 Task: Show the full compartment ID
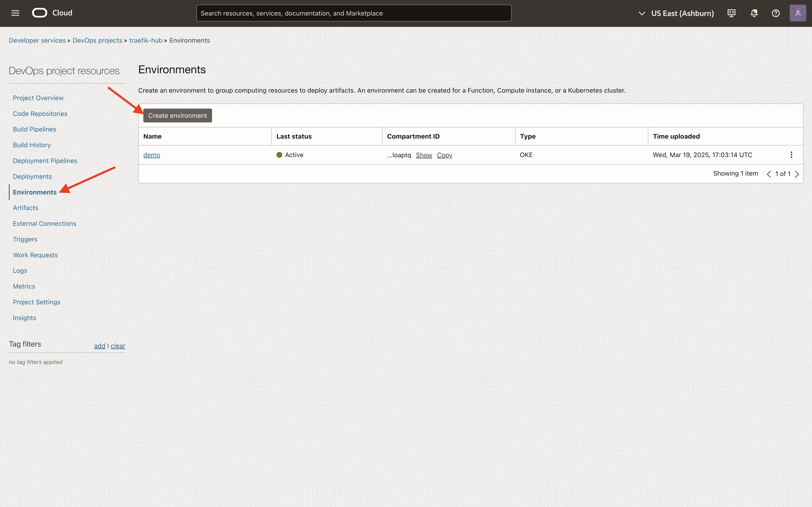click(424, 155)
